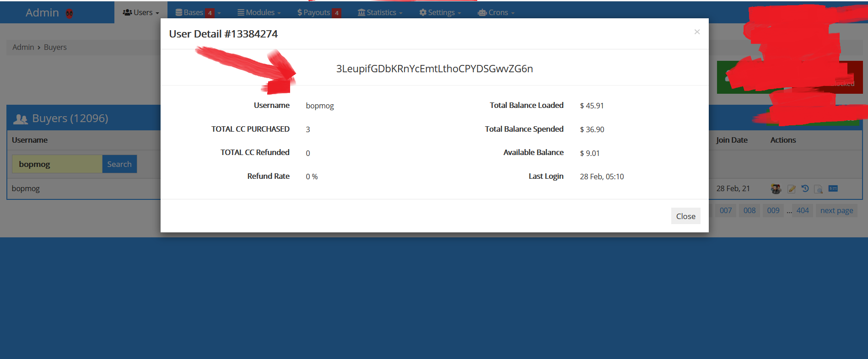The width and height of the screenshot is (868, 359).
Task: Open the Statistics menu
Action: tap(380, 12)
